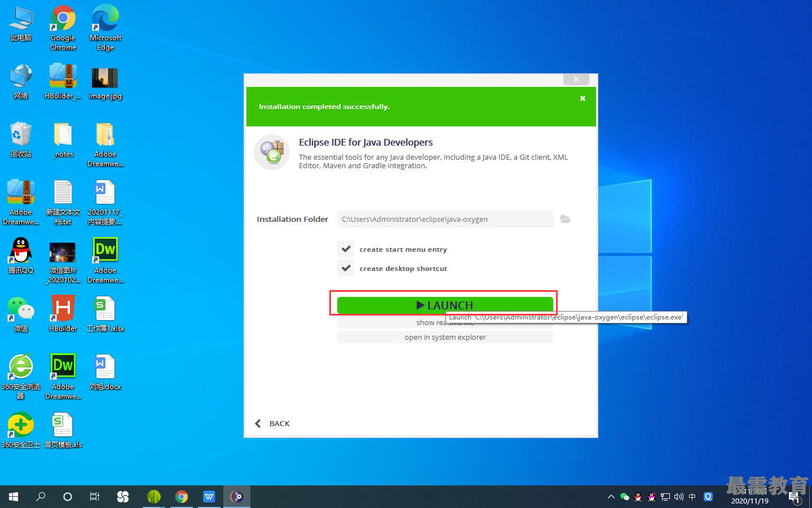This screenshot has width=812, height=508.
Task: Click the Eclipse IDE for Java Developers title
Action: coord(366,142)
